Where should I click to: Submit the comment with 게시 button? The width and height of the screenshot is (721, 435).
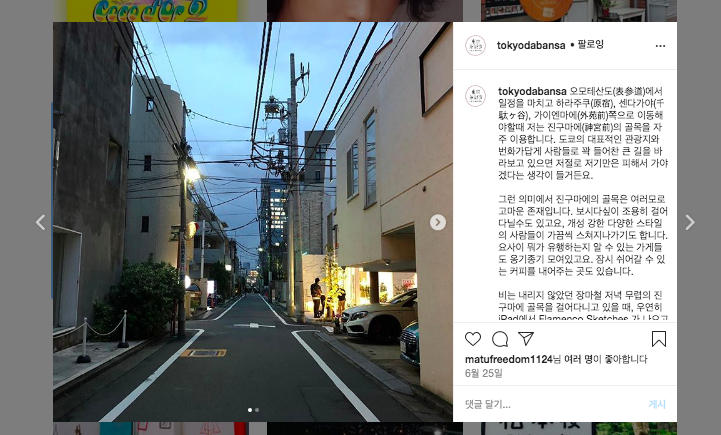[x=657, y=404]
